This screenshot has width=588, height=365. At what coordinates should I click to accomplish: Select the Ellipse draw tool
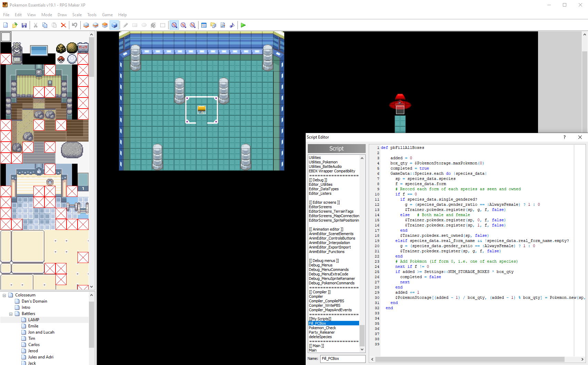[144, 25]
